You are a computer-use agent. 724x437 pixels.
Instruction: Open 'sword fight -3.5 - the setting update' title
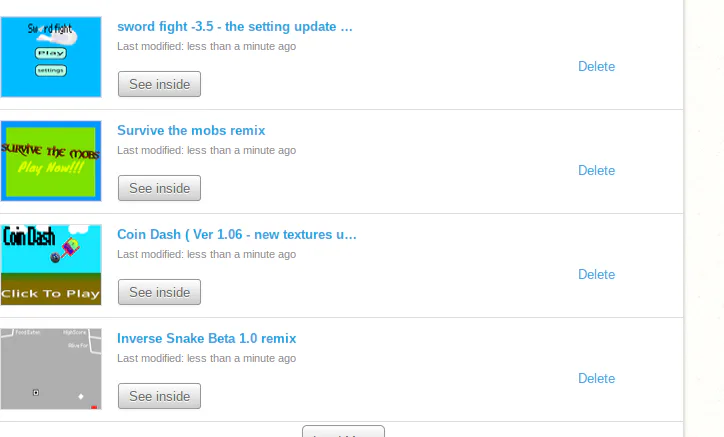coord(235,27)
